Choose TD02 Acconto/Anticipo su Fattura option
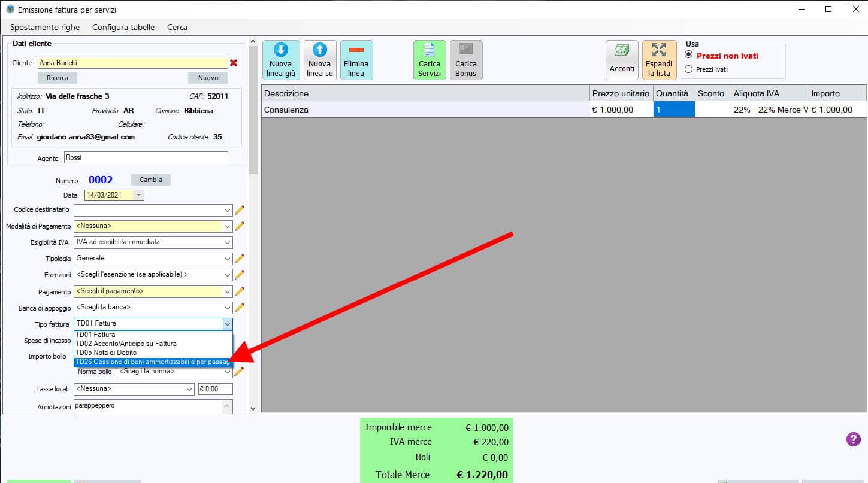This screenshot has height=483, width=868. (x=153, y=344)
